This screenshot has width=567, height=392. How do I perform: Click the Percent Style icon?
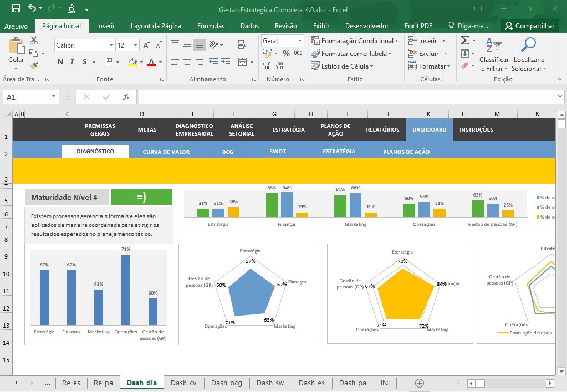point(287,54)
